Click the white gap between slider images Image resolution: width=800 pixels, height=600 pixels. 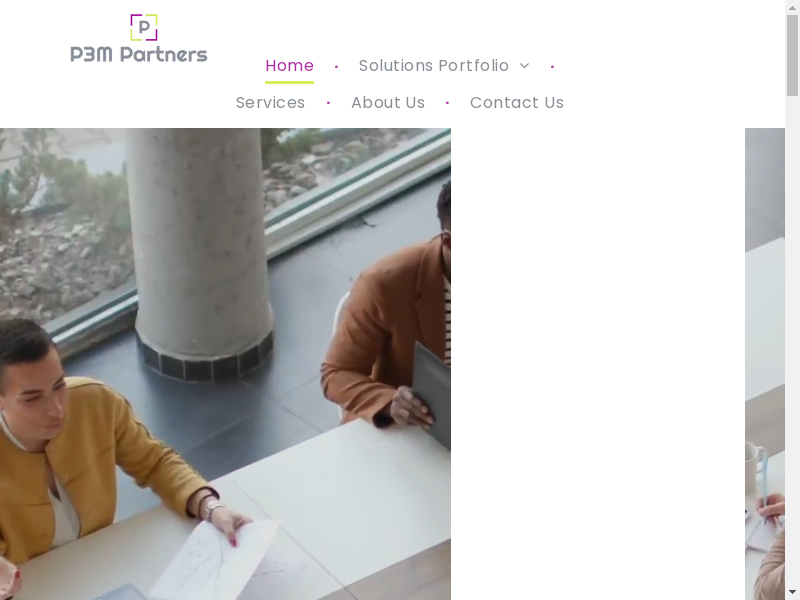597,364
